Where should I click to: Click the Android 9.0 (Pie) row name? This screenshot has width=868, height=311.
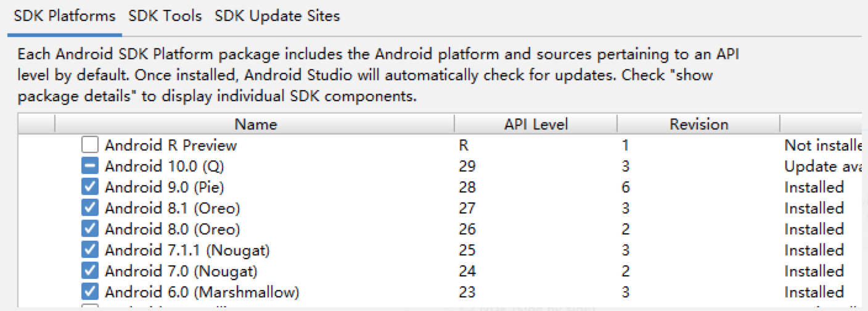pyautogui.click(x=164, y=188)
